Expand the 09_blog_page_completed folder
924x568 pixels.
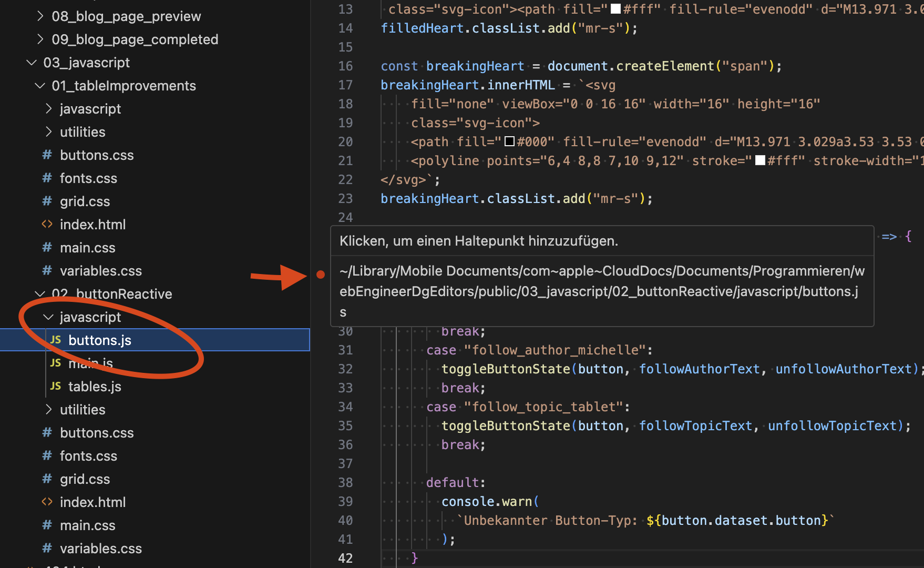(x=40, y=39)
